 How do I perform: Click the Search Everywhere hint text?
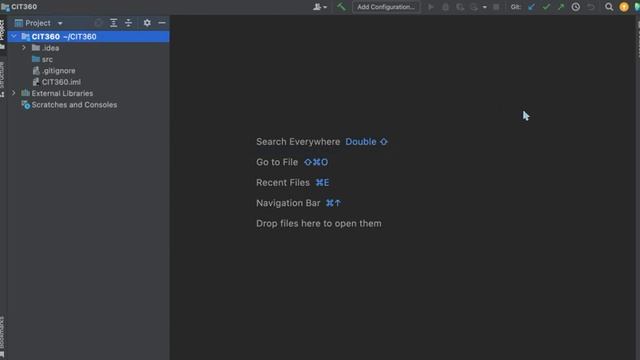[x=298, y=142]
